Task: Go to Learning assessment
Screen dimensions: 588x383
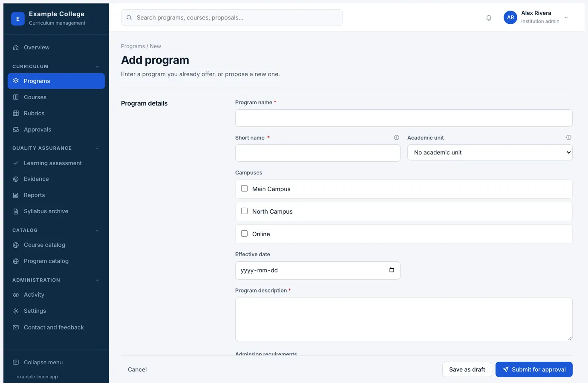Action: click(56, 163)
